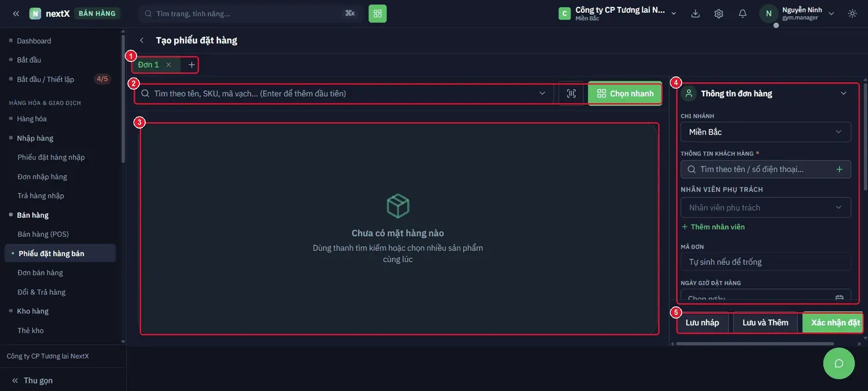Open the barcode scanner icon
Image resolution: width=868 pixels, height=391 pixels.
coord(571,93)
